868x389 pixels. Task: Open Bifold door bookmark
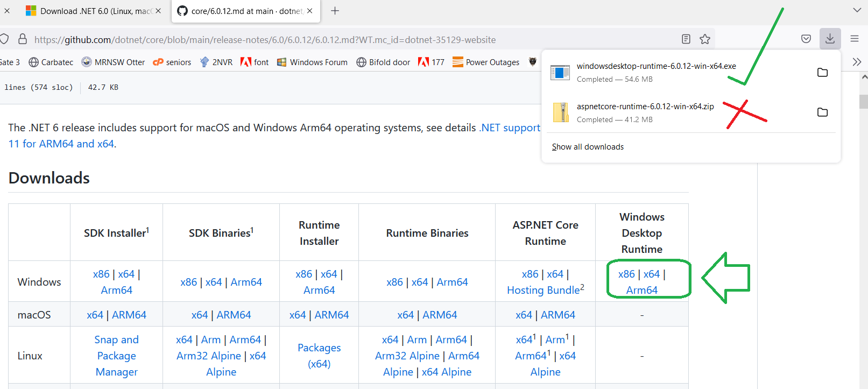tap(383, 62)
